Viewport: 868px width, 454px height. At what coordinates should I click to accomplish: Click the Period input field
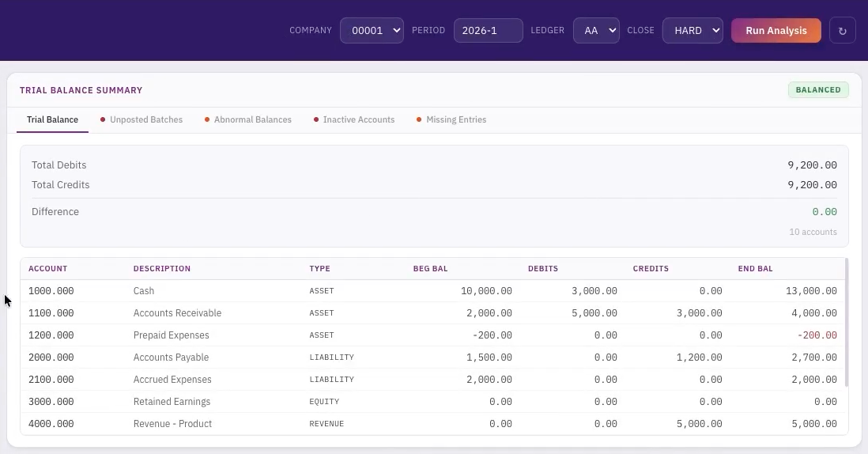coord(488,31)
